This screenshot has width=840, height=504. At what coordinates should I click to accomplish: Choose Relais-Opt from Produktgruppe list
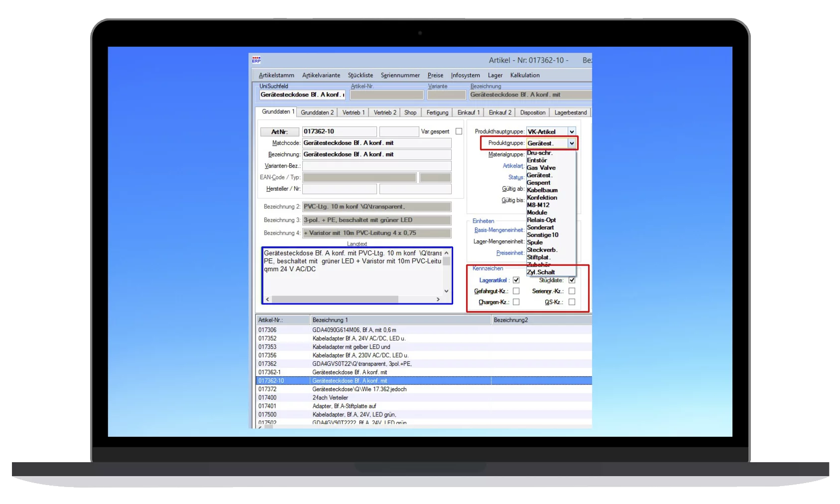tap(551, 220)
